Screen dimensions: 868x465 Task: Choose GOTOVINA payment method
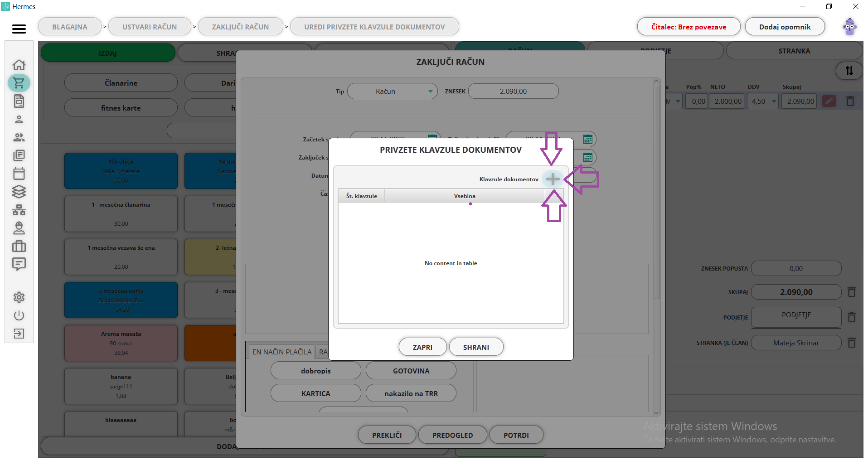tap(411, 371)
